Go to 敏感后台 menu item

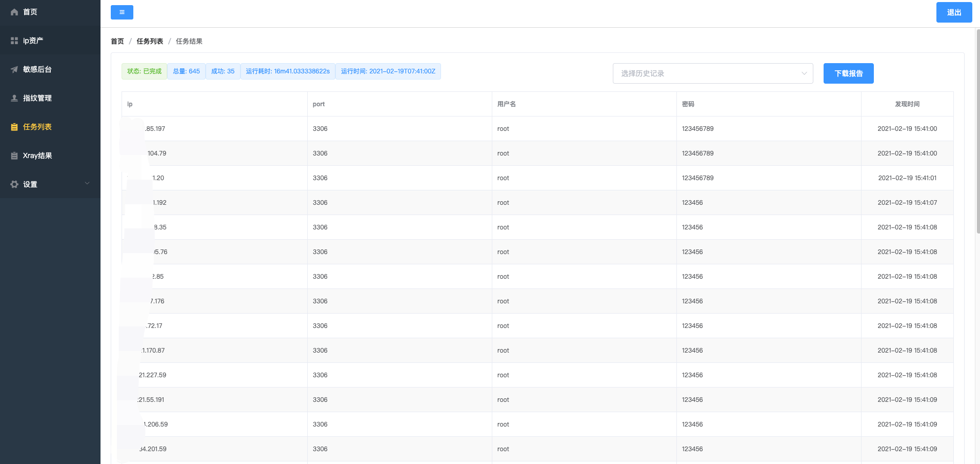[x=50, y=69]
